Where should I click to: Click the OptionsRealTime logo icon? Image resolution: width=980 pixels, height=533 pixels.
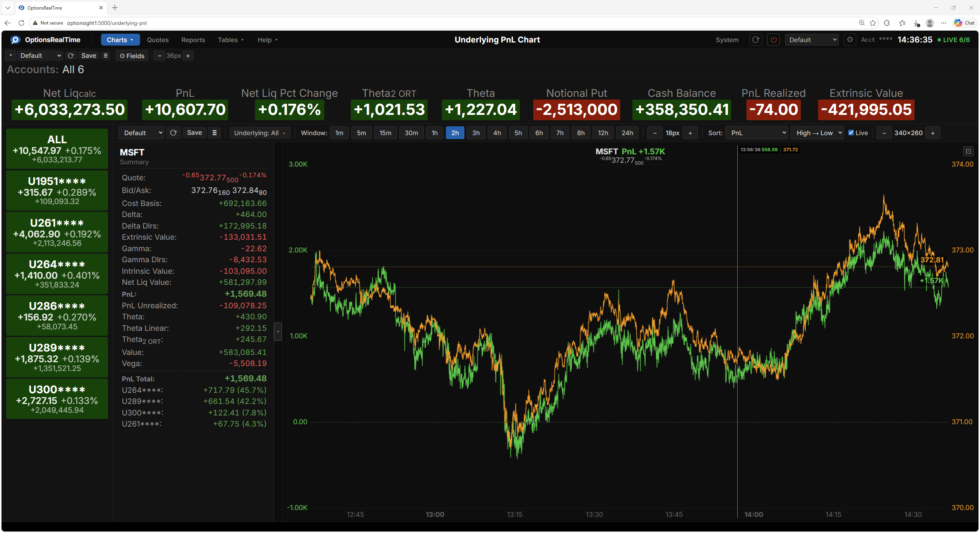pyautogui.click(x=15, y=40)
